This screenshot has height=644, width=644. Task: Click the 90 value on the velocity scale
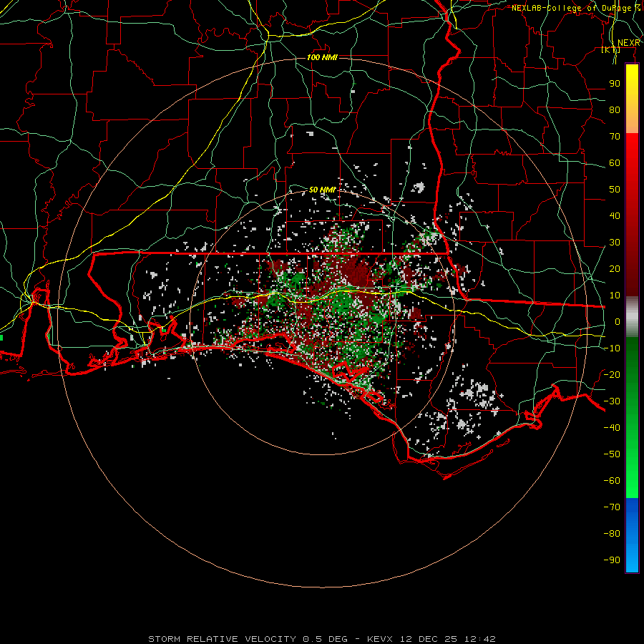click(615, 84)
